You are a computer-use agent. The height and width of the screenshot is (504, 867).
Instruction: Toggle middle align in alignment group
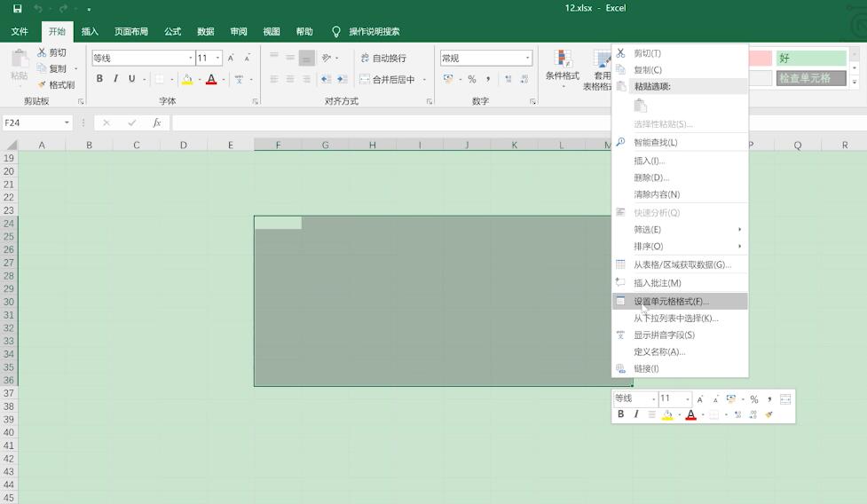[x=290, y=58]
